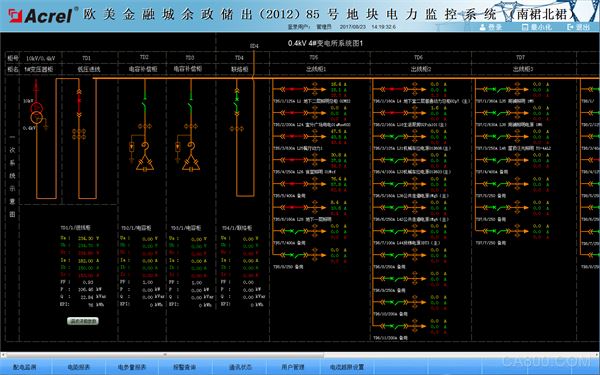Image resolution: width=600 pixels, height=375 pixels.
Task: Click the TD4 tie cabinet breaker symbol
Action: click(236, 102)
